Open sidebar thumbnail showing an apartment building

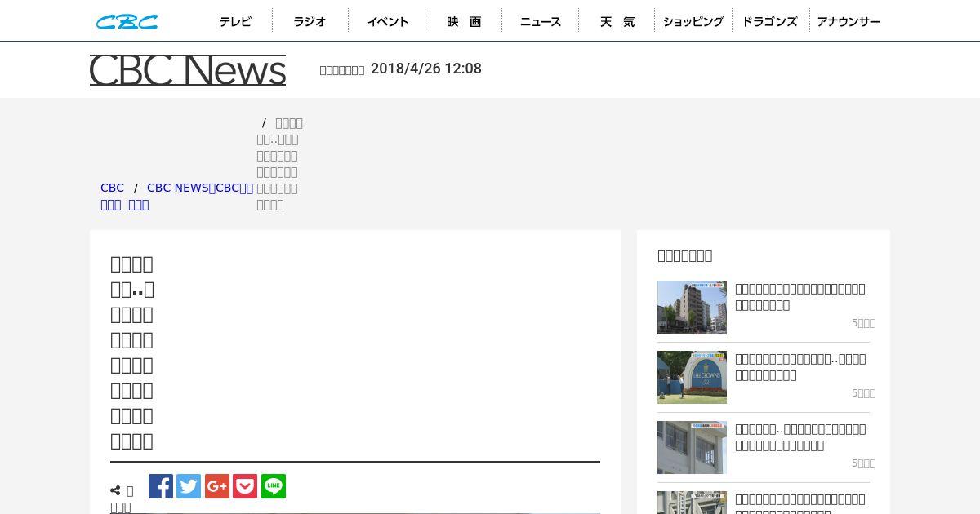pos(692,308)
